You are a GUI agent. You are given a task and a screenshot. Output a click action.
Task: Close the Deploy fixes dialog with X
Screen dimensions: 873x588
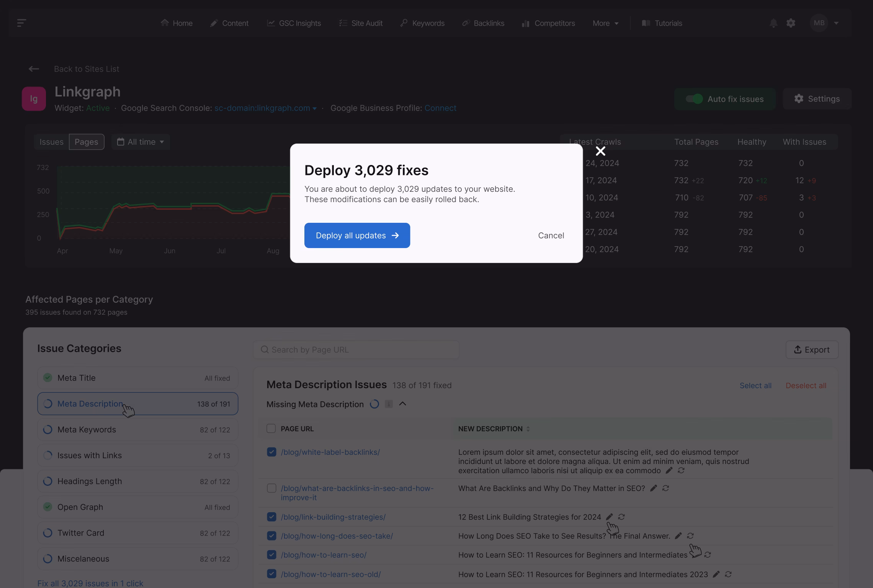[x=600, y=151]
